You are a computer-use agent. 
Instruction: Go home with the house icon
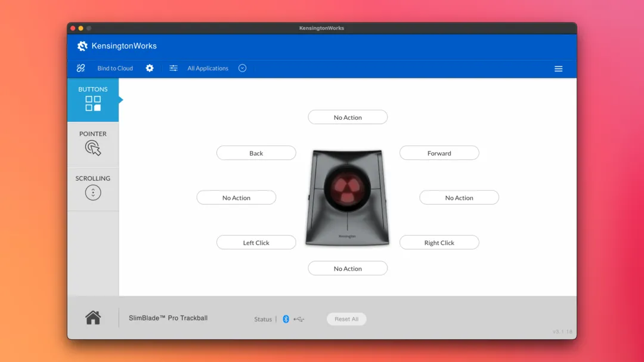[x=93, y=318]
